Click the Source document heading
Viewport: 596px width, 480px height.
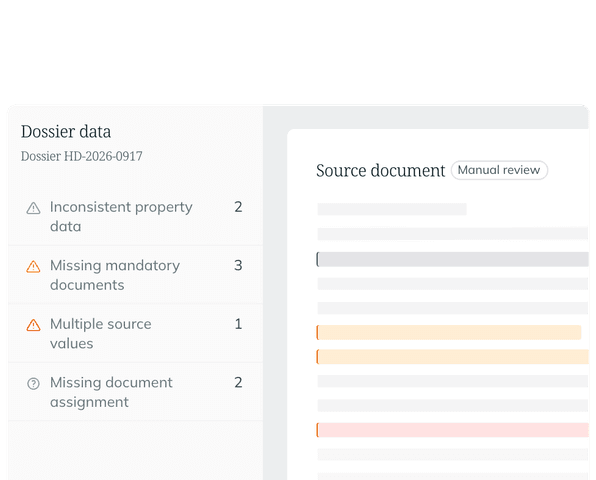click(380, 171)
